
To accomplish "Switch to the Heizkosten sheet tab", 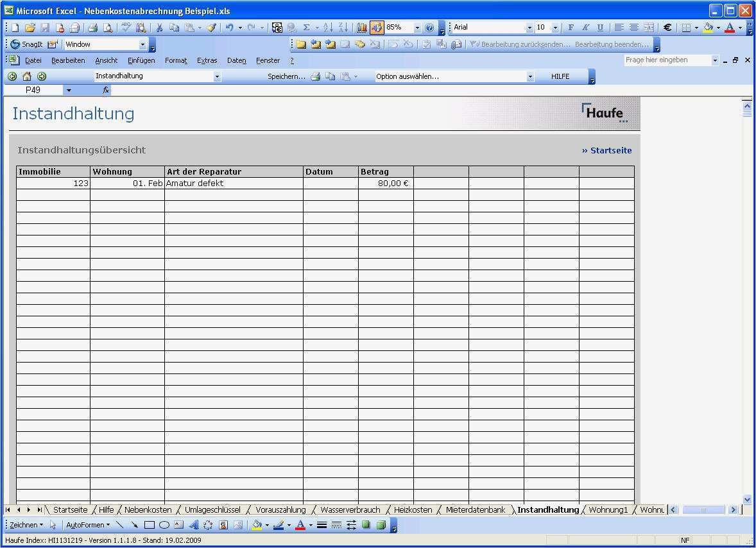I will pos(413,509).
